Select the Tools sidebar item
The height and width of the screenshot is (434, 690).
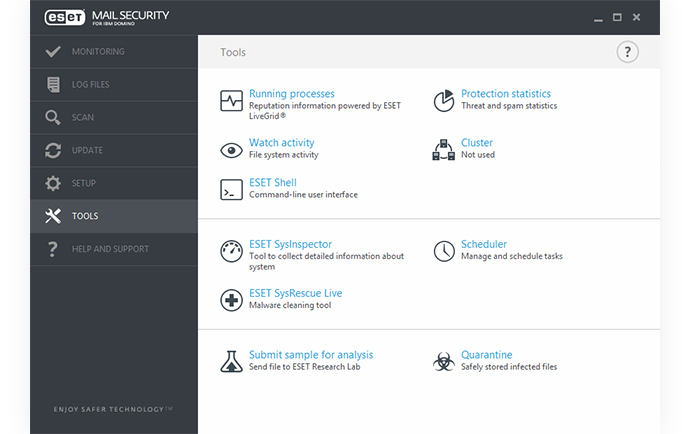(114, 216)
